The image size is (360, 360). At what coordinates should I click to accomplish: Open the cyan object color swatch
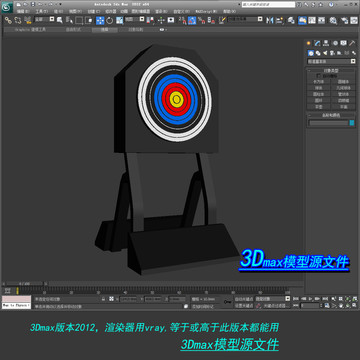352,123
